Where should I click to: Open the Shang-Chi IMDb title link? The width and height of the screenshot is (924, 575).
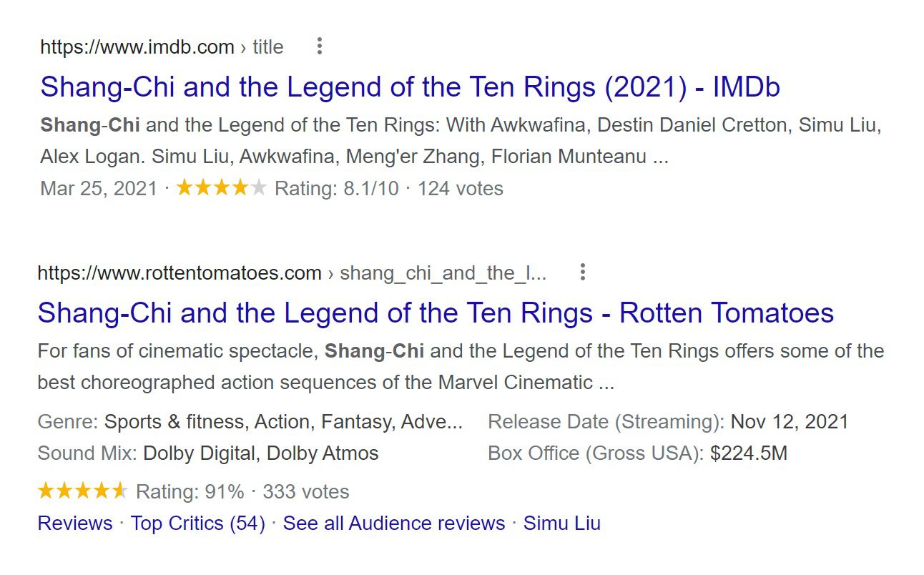click(x=410, y=87)
